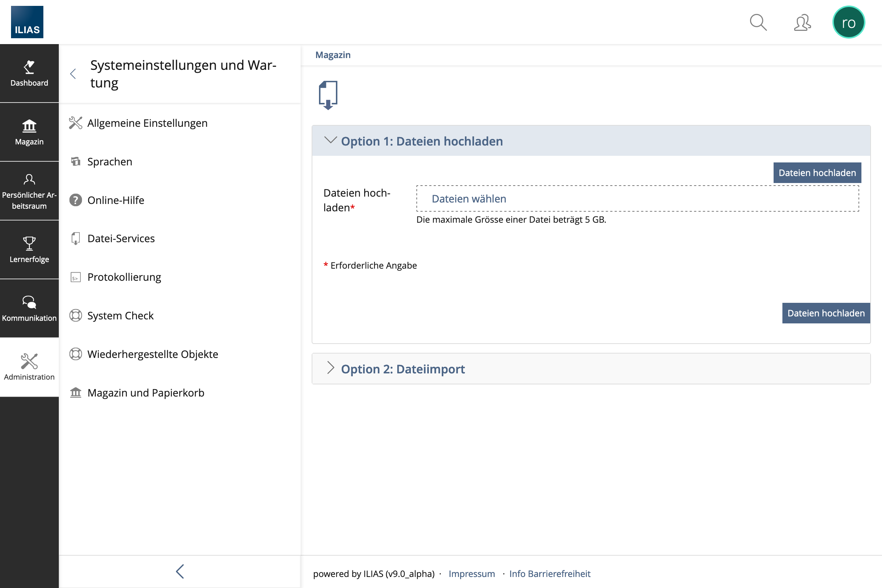Expand Option 2: Dateiimport section
This screenshot has height=588, width=882.
(402, 369)
